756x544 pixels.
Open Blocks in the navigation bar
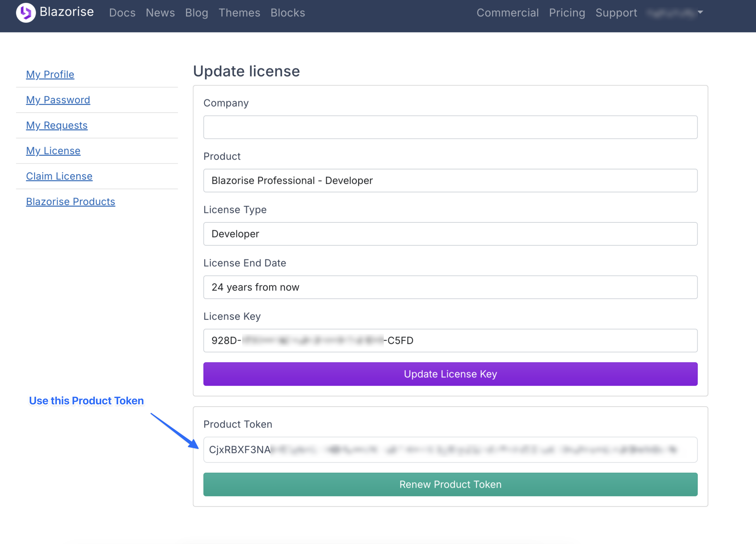tap(288, 13)
